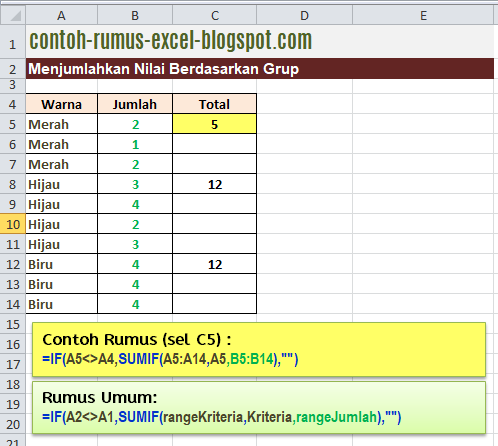The image size is (498, 446).
Task: Select 'Hijau' cell in row 11
Action: 62,244
